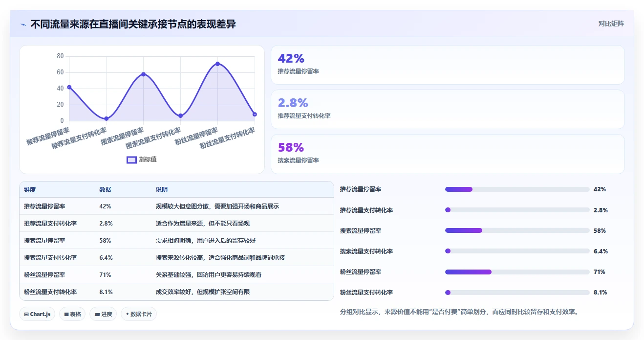The width and height of the screenshot is (644, 340).
Task: Click the dashboard title 不同流量来源在直播间关键承接节点的表现差异
Action: point(133,24)
